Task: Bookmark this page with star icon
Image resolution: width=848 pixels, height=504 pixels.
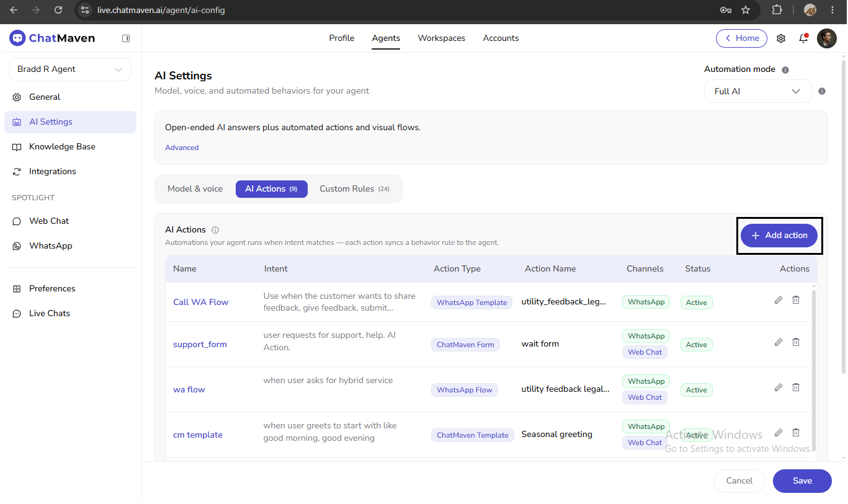Action: pyautogui.click(x=746, y=10)
